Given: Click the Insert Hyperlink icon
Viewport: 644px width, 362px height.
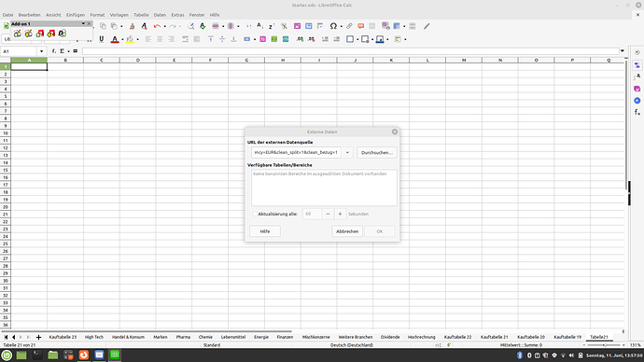Looking at the screenshot, I should [349, 26].
